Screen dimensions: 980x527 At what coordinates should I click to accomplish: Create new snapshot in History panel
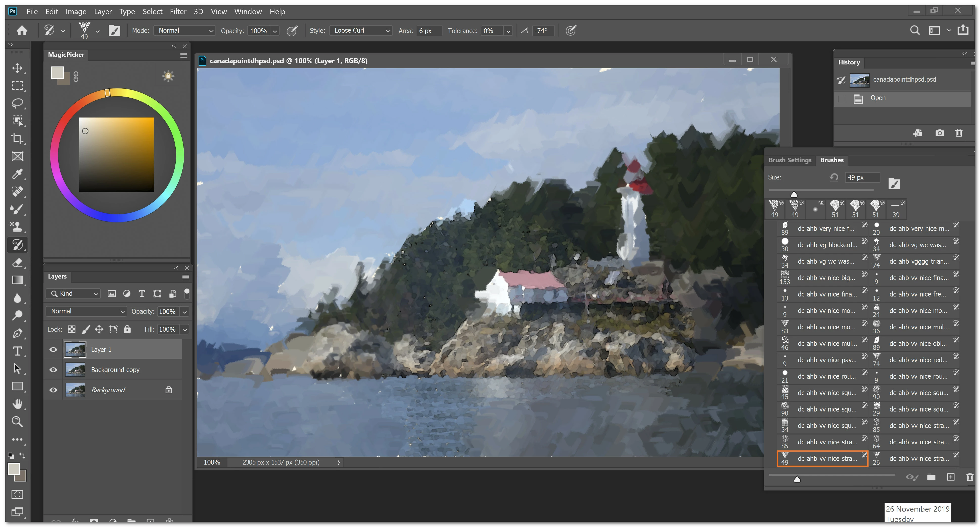pyautogui.click(x=939, y=133)
